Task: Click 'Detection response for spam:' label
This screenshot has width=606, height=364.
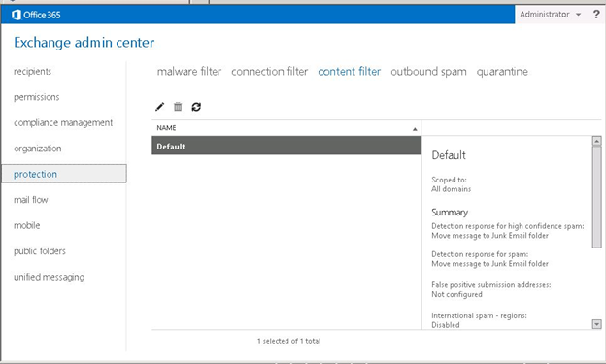Action: point(480,254)
